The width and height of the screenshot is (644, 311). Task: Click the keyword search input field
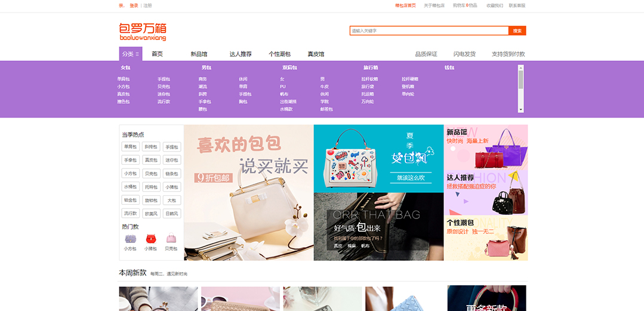point(429,30)
